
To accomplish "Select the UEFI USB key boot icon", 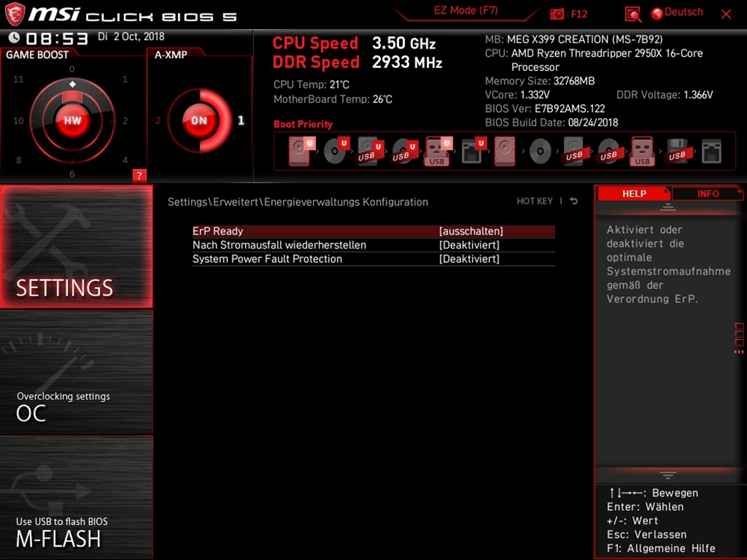I will (438, 151).
